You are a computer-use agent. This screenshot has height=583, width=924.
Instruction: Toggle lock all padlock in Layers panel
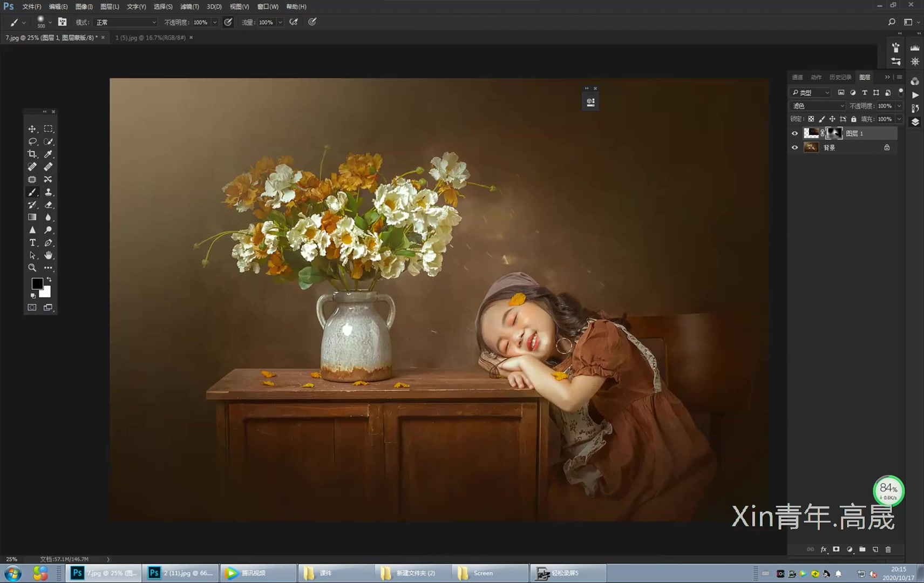(853, 119)
